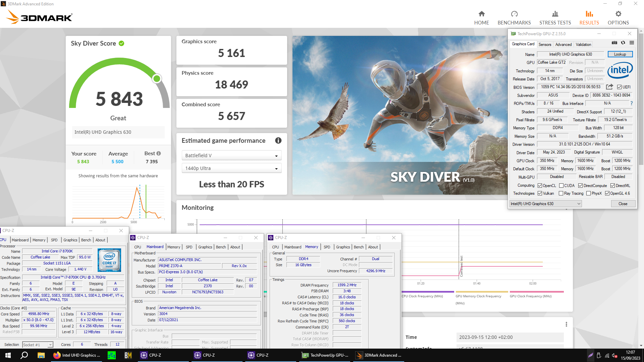Open the Stress Tests section
The image size is (644, 362).
[x=555, y=18]
